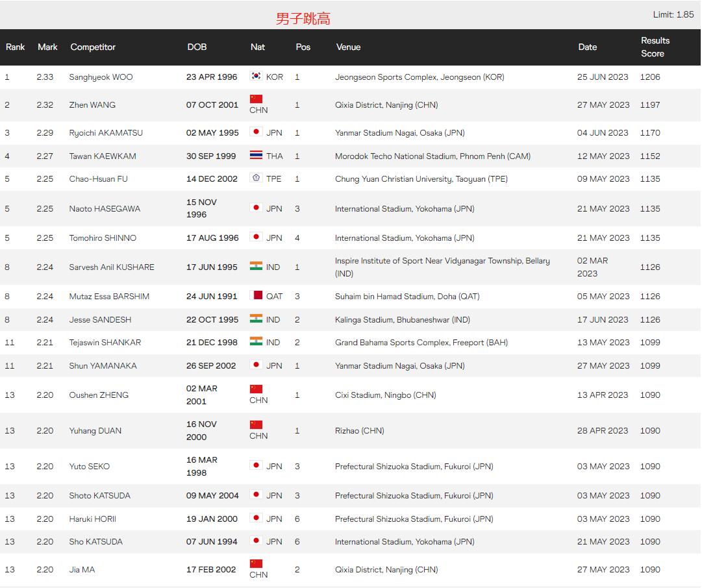Click Jeongseon Sports Complex venue text
Image resolution: width=702 pixels, height=588 pixels.
[420, 77]
